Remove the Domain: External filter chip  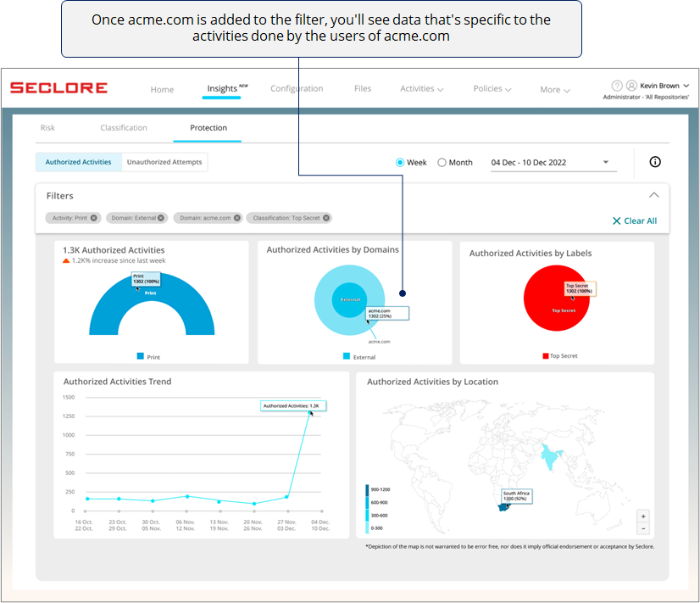(161, 218)
